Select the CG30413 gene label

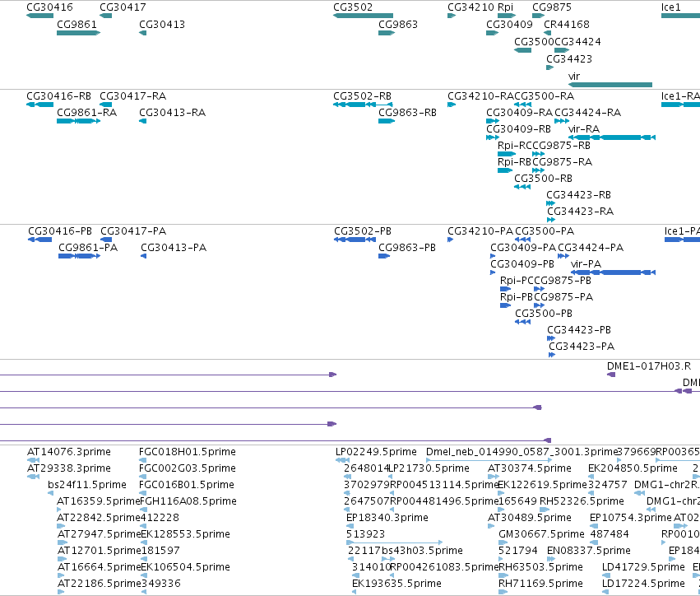(x=162, y=25)
